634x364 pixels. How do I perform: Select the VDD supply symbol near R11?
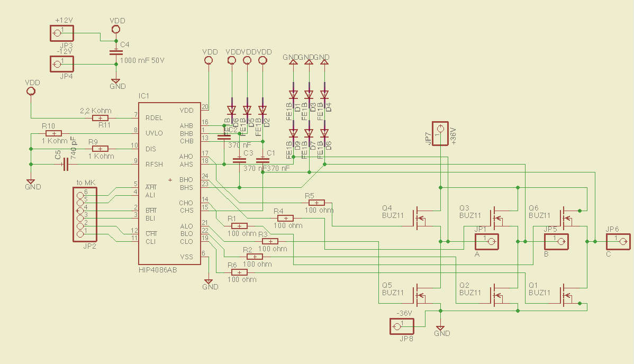pos(31,91)
